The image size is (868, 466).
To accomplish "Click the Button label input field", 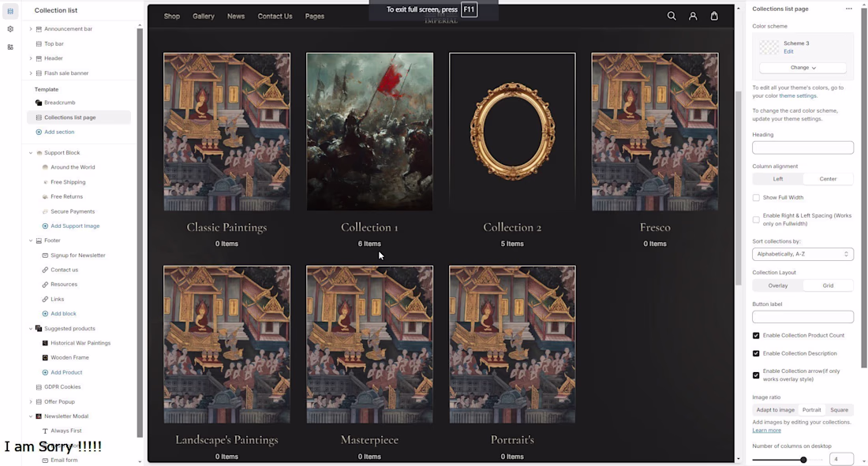I will point(803,317).
